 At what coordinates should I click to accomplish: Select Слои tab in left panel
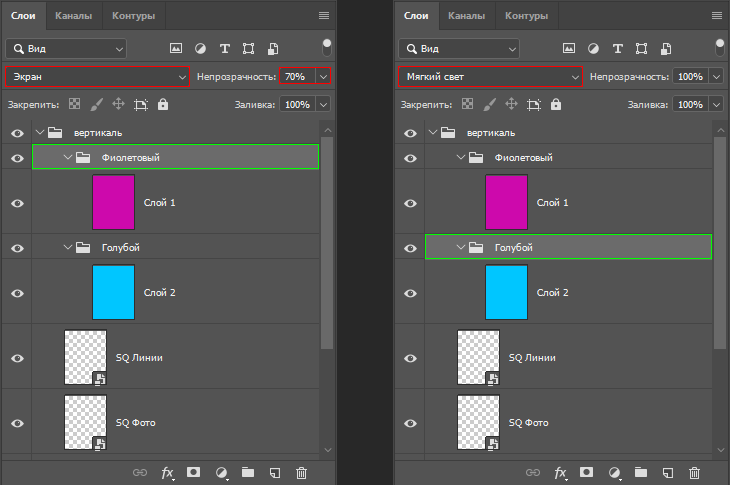coord(23,16)
